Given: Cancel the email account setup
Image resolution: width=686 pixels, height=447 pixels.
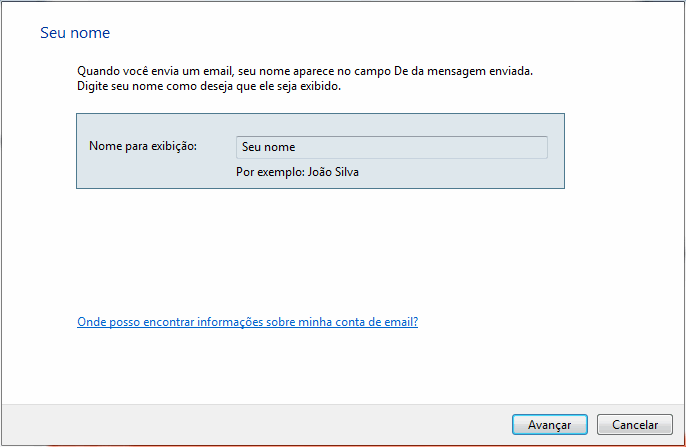Looking at the screenshot, I should [x=634, y=424].
